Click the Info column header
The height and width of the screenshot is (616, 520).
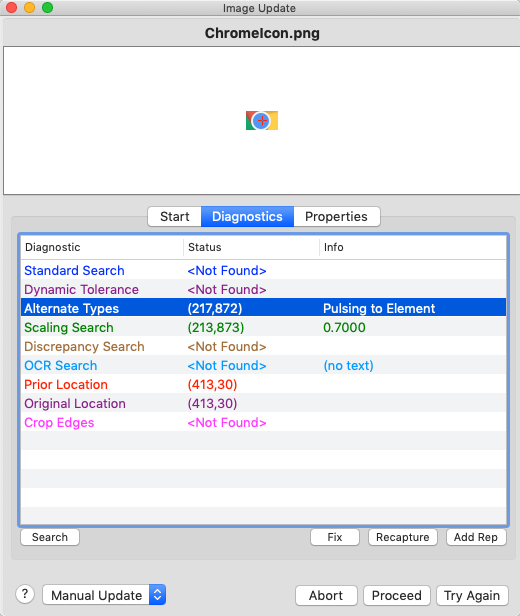pyautogui.click(x=413, y=247)
